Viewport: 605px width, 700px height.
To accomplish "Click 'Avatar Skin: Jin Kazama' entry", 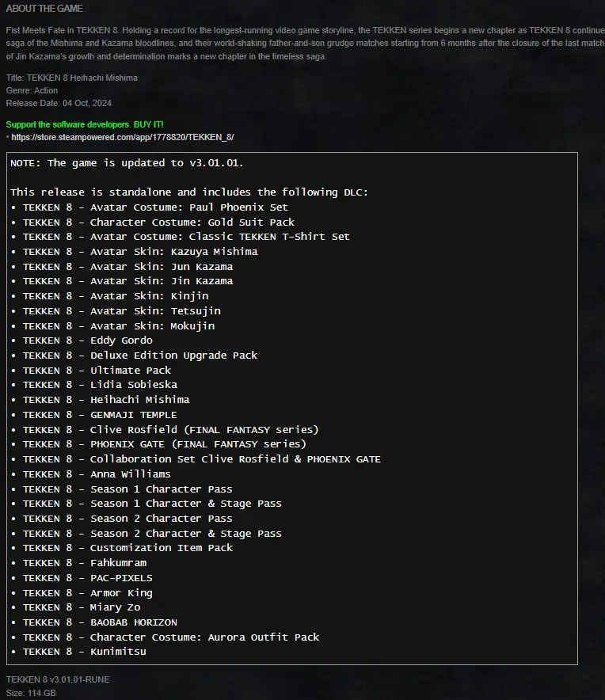I will [127, 281].
